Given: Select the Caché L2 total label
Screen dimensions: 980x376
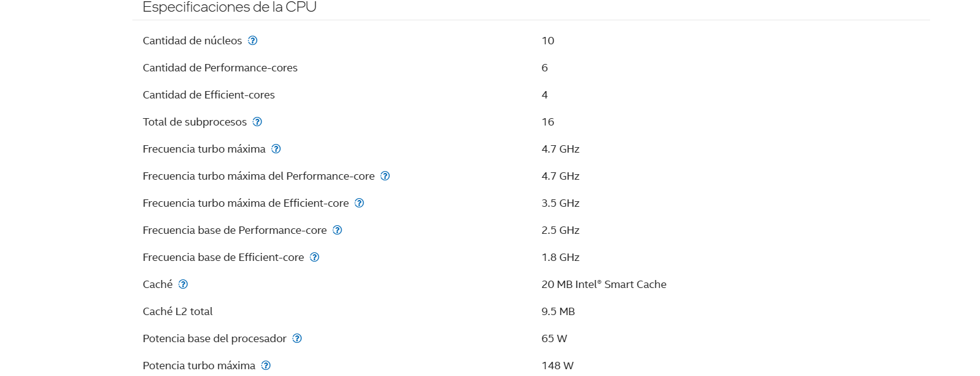Looking at the screenshot, I should [177, 311].
